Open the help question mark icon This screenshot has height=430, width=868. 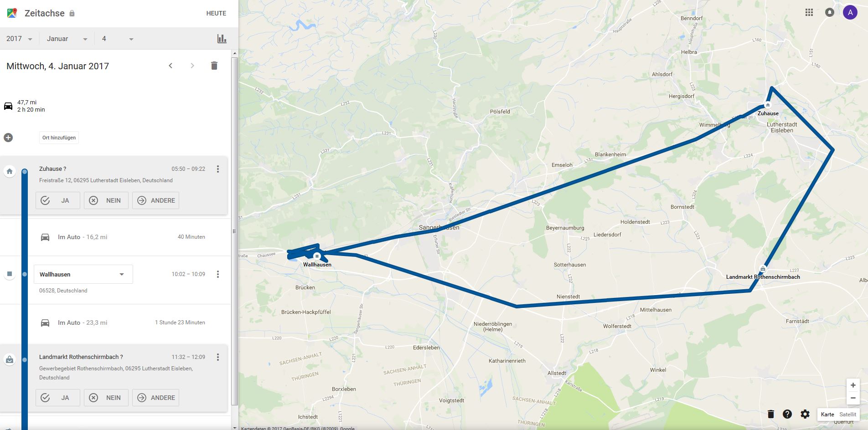[x=787, y=414]
